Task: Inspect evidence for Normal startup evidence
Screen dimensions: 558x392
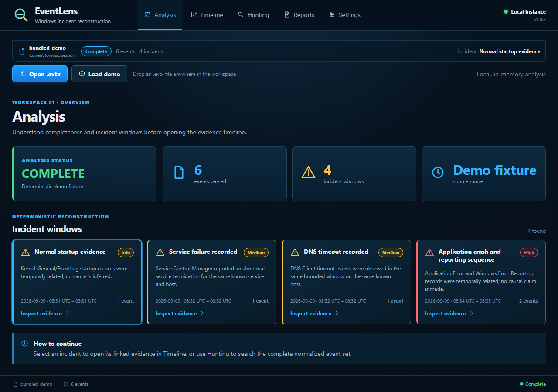Action: tap(45, 313)
